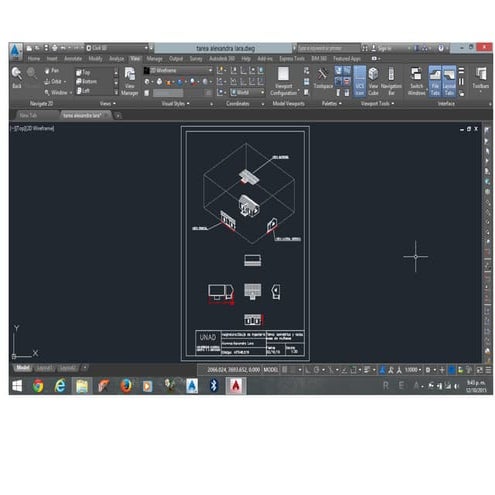Expand the Viewport Tools panel

(x=377, y=104)
